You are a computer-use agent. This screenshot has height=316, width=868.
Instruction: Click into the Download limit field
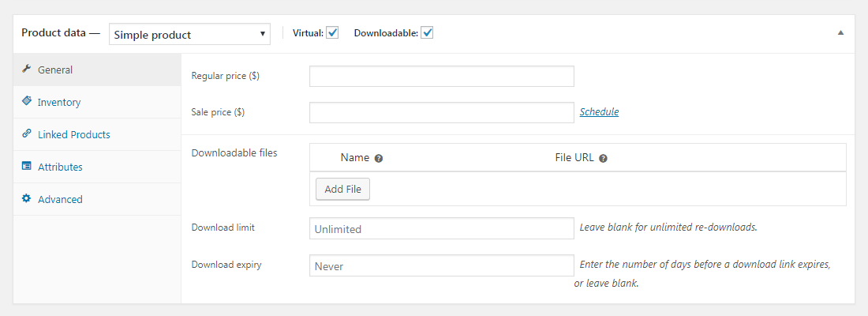[442, 228]
